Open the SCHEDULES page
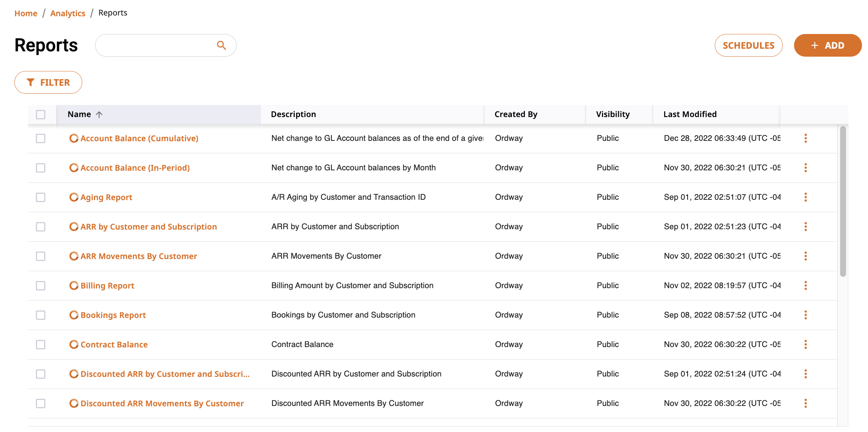This screenshot has width=868, height=432. [x=748, y=45]
